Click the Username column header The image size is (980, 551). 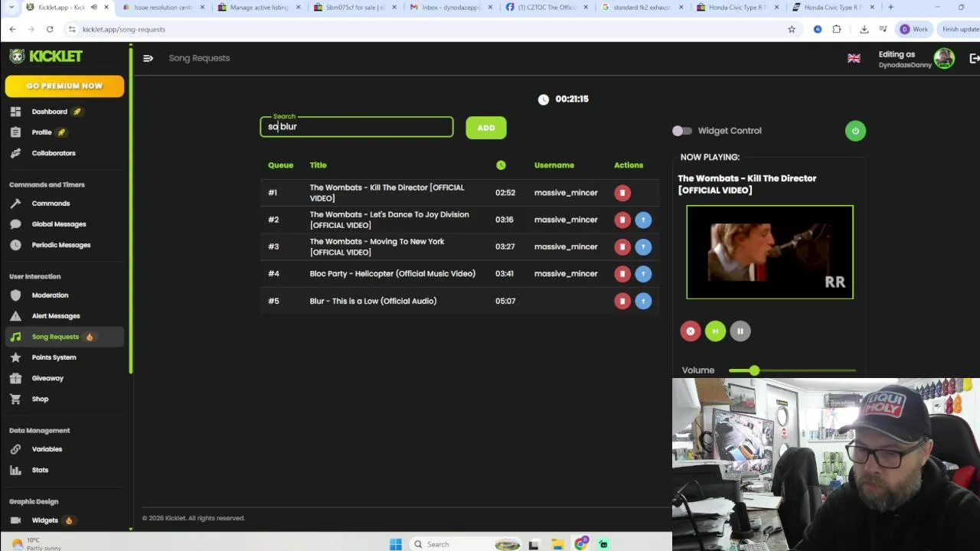(x=554, y=165)
